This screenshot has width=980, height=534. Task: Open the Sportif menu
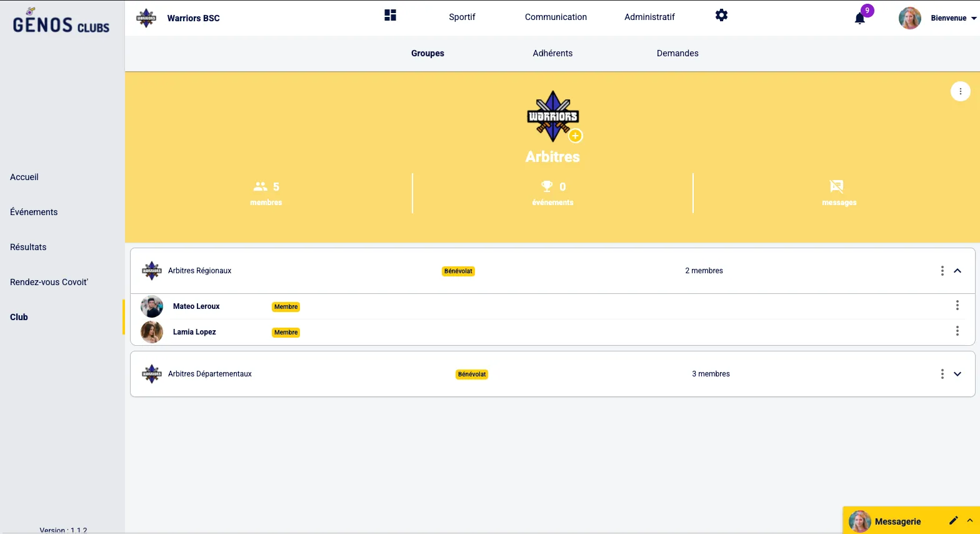tap(462, 17)
